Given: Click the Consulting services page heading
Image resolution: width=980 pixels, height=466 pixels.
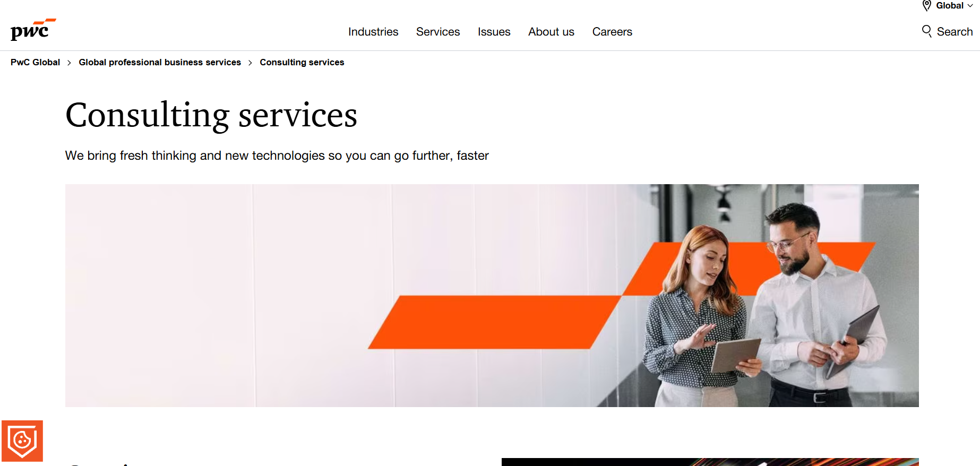Looking at the screenshot, I should coord(211,115).
